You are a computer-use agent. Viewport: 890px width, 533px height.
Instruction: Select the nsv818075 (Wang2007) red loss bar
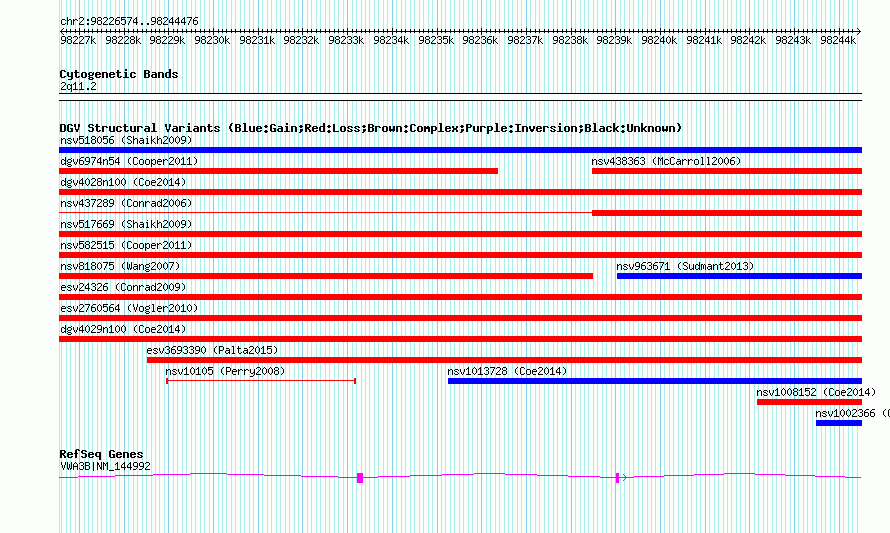click(x=326, y=276)
